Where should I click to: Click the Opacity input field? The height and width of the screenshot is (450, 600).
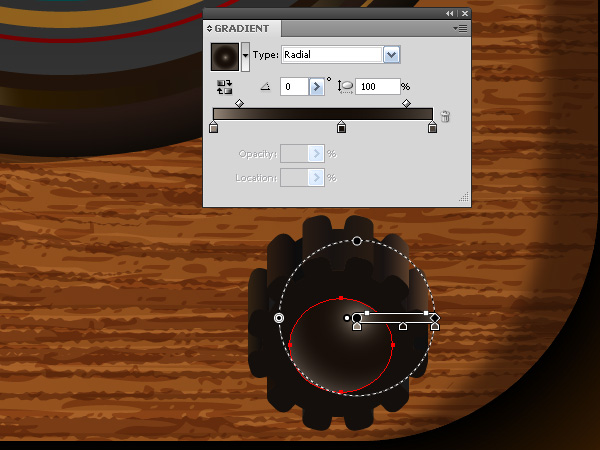(294, 154)
